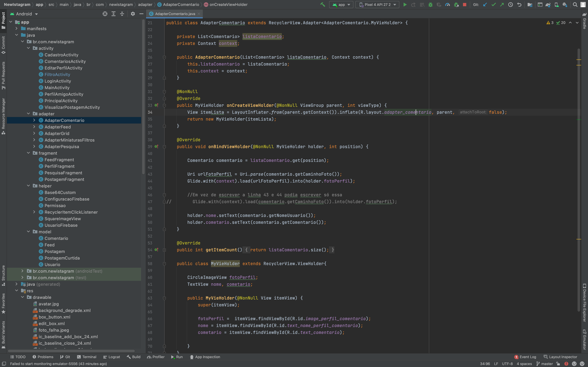Switch to the Logcat tab at the bottom

click(x=112, y=357)
